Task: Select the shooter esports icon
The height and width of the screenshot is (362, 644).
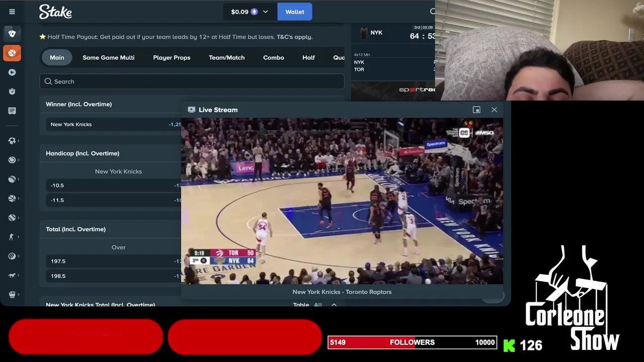Action: click(x=12, y=237)
